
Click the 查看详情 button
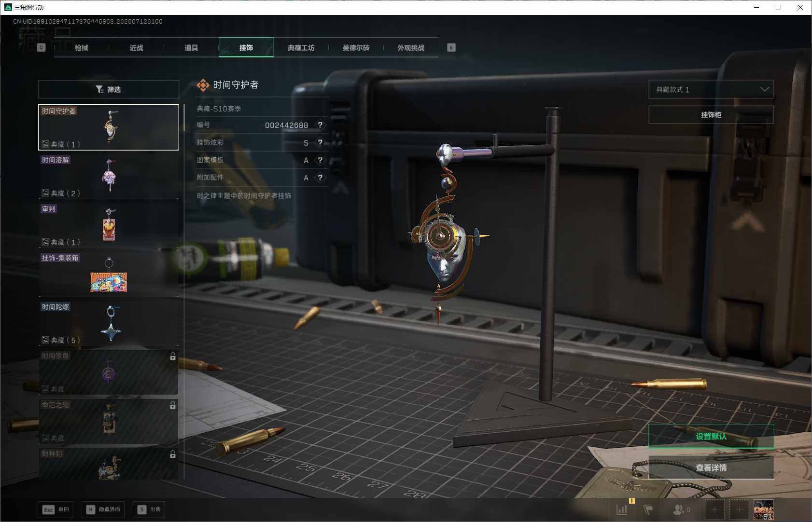point(711,467)
